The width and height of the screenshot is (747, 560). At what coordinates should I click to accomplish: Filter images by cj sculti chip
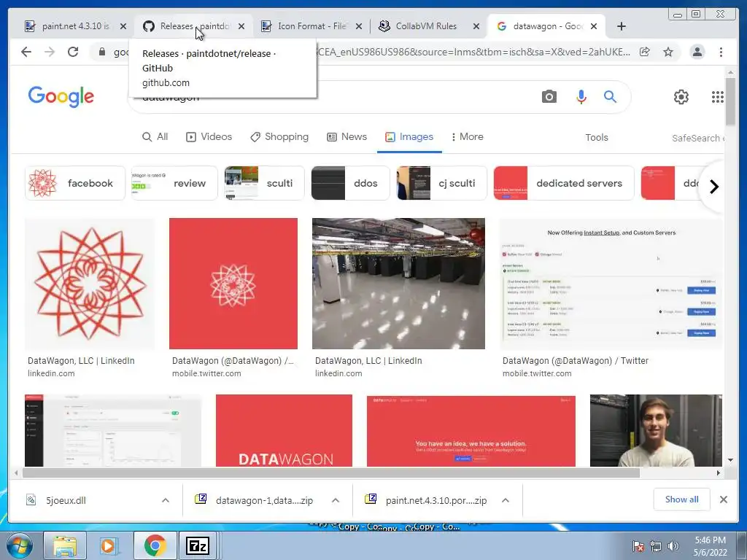point(441,183)
